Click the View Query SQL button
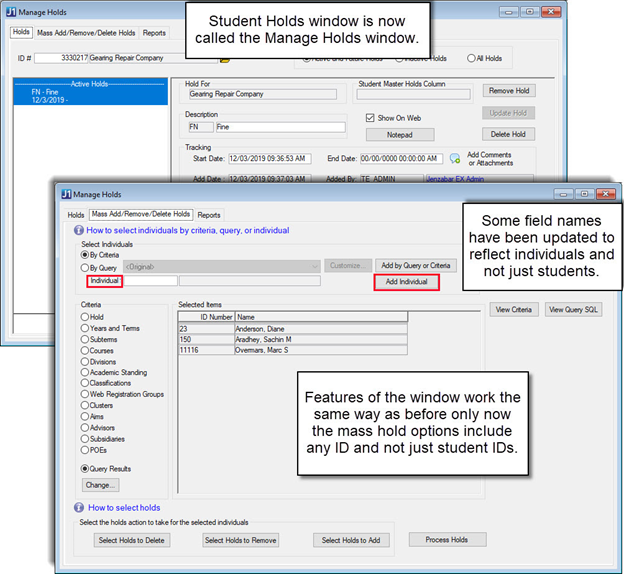Screen dimensions: 624x574 [x=574, y=310]
